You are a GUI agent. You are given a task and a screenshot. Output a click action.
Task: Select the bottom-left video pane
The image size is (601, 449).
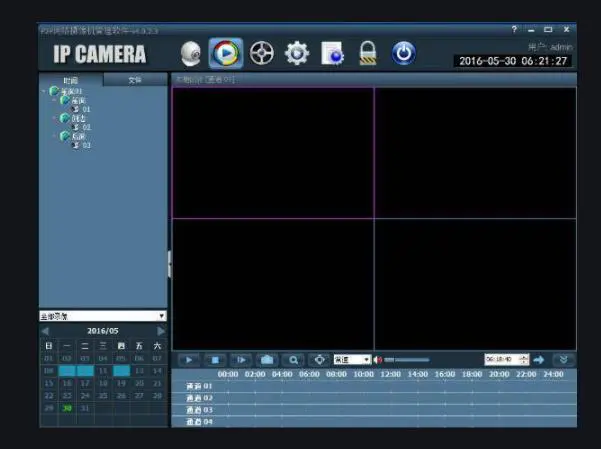(273, 284)
